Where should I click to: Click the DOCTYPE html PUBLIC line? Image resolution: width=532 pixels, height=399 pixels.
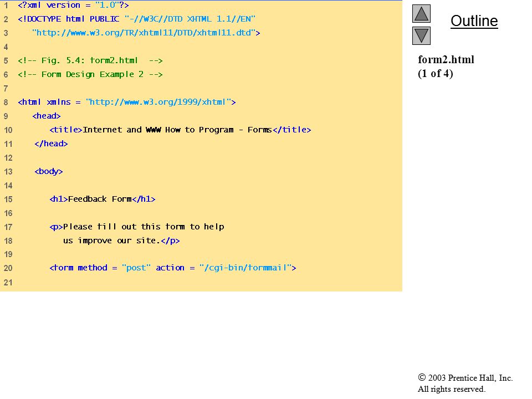coord(136,19)
